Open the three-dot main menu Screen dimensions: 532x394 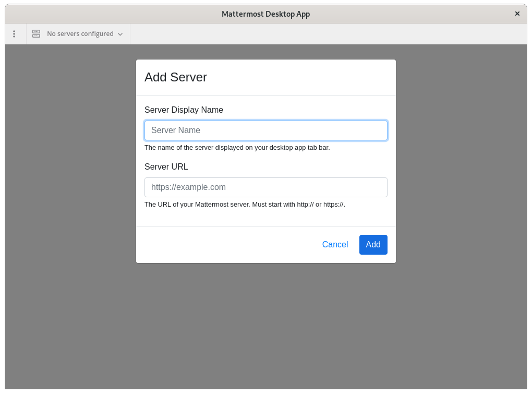coord(14,34)
